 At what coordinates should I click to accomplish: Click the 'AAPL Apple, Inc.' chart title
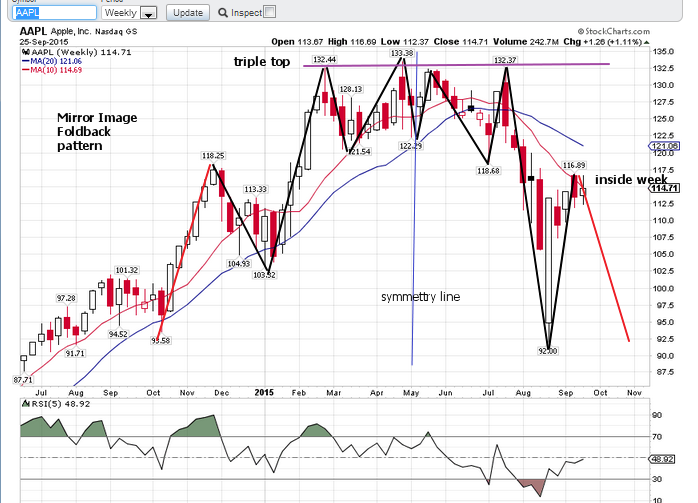[x=55, y=31]
